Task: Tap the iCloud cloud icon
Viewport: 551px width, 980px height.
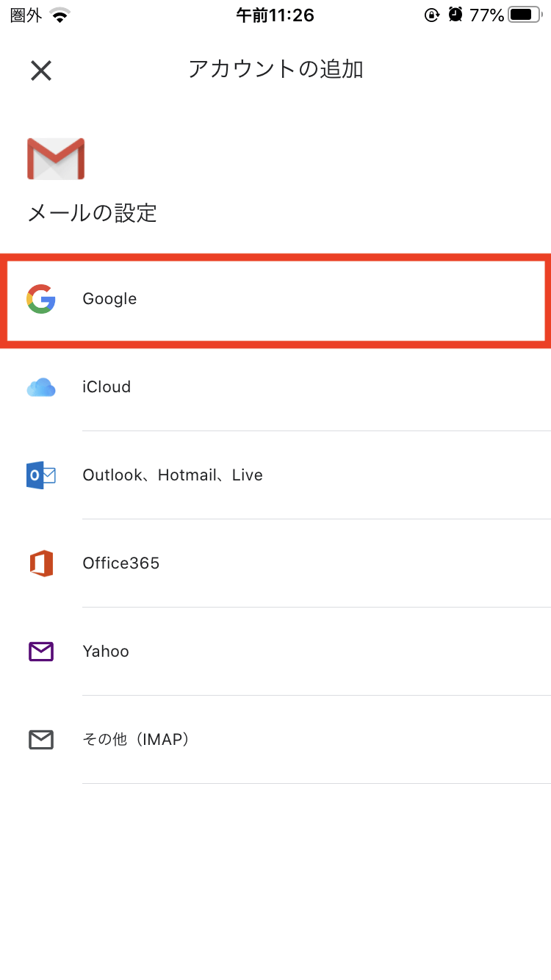Action: [41, 387]
